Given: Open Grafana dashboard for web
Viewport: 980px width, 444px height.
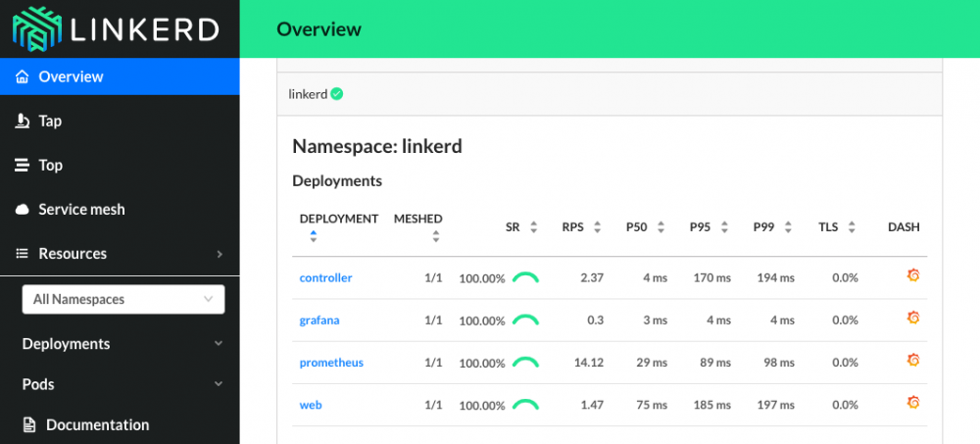Looking at the screenshot, I should [912, 403].
